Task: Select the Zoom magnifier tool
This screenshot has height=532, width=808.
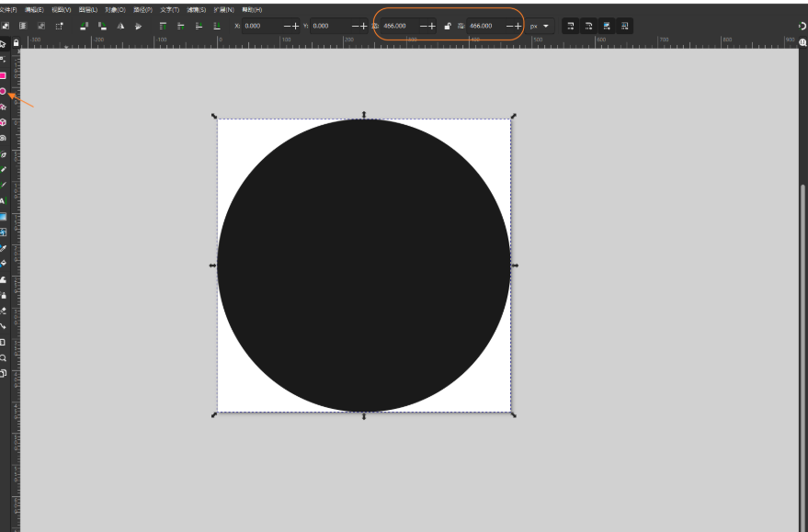Action: point(3,358)
